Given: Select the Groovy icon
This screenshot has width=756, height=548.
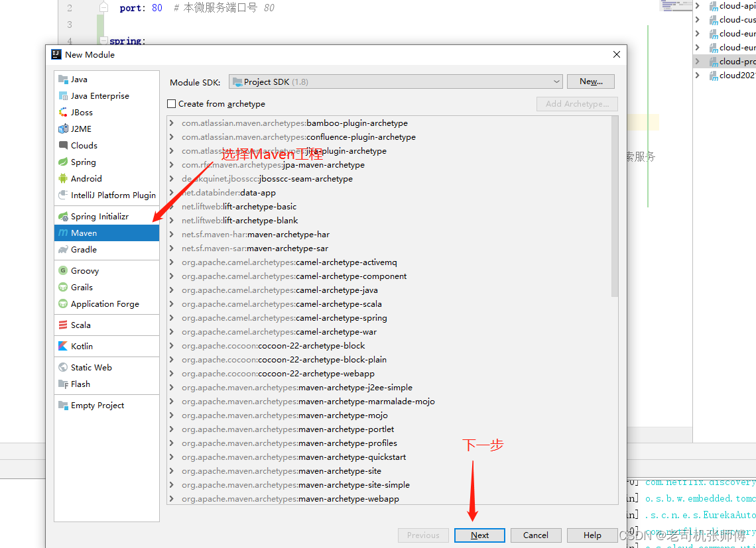Looking at the screenshot, I should (x=63, y=270).
